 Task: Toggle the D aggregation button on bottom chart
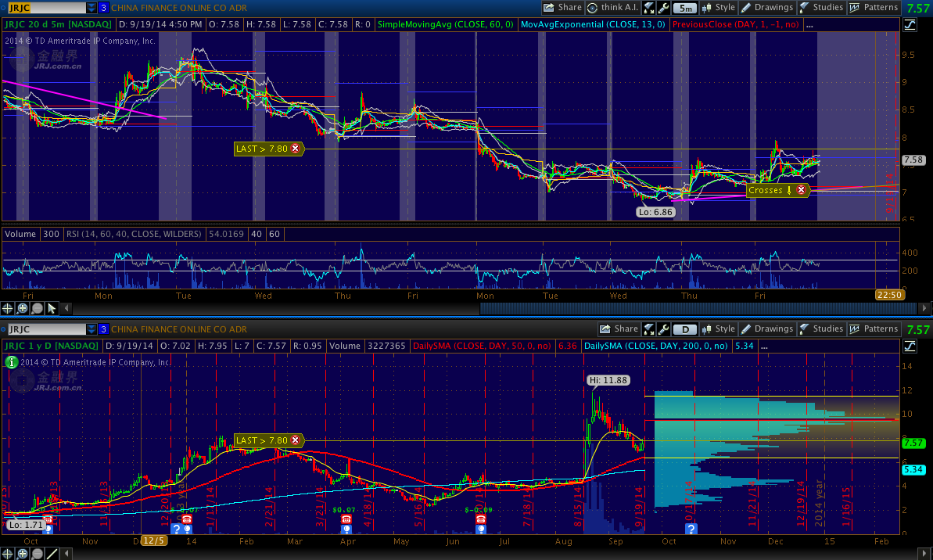click(x=685, y=329)
